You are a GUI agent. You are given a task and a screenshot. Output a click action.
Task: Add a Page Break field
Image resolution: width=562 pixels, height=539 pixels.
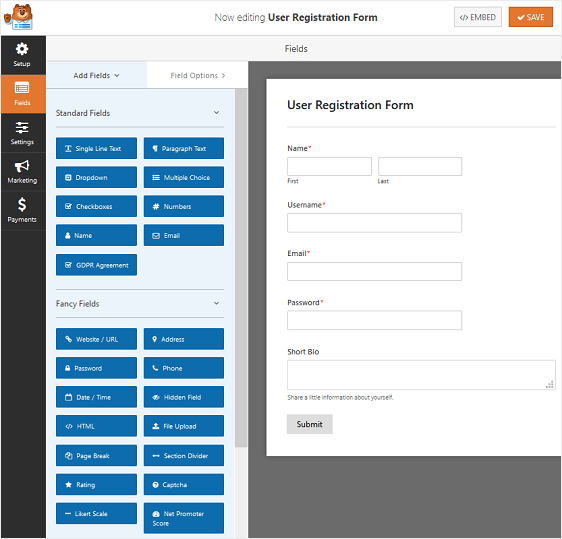(96, 455)
